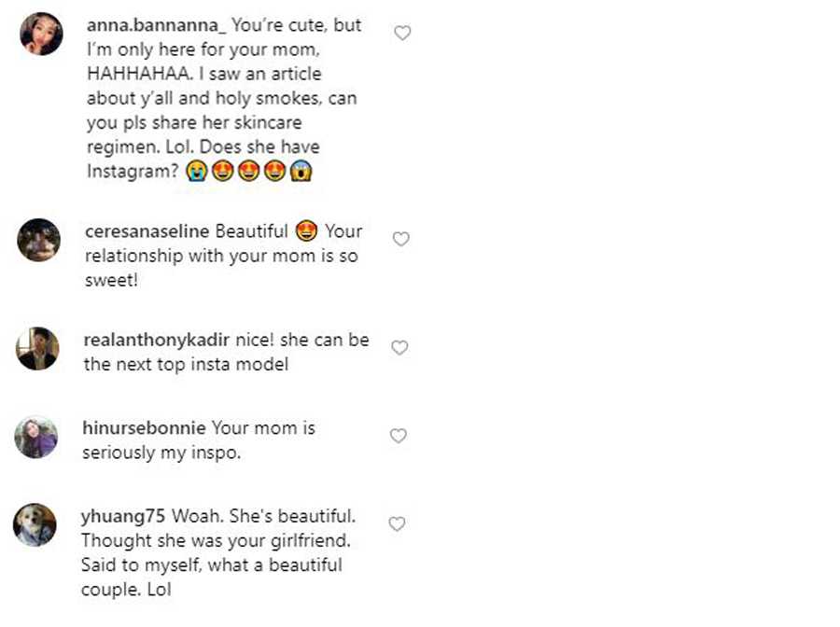This screenshot has width=840, height=627.
Task: Tap the heart beside realanthonykadir's comment
Action: pos(399,348)
